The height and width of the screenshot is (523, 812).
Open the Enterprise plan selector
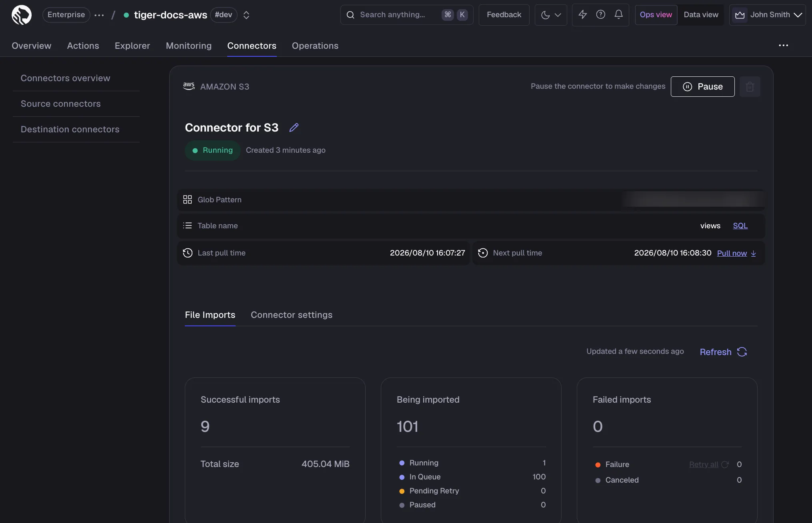(x=66, y=15)
